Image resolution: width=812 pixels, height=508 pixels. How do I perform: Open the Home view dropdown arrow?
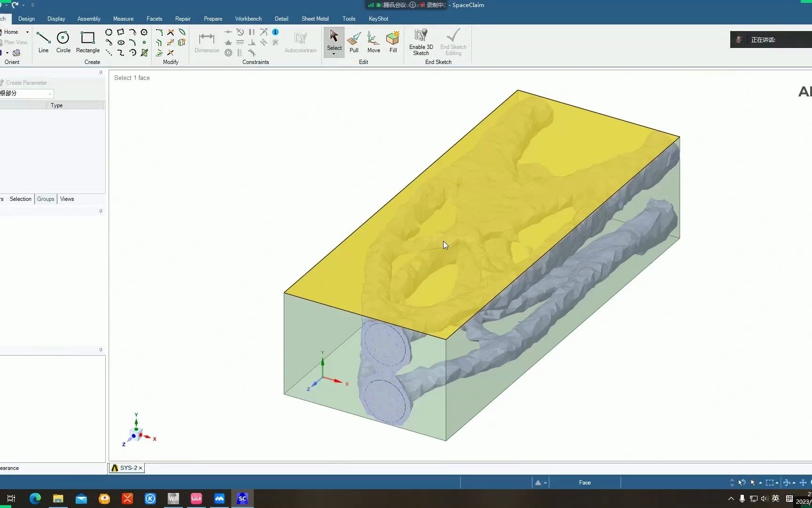(27, 32)
